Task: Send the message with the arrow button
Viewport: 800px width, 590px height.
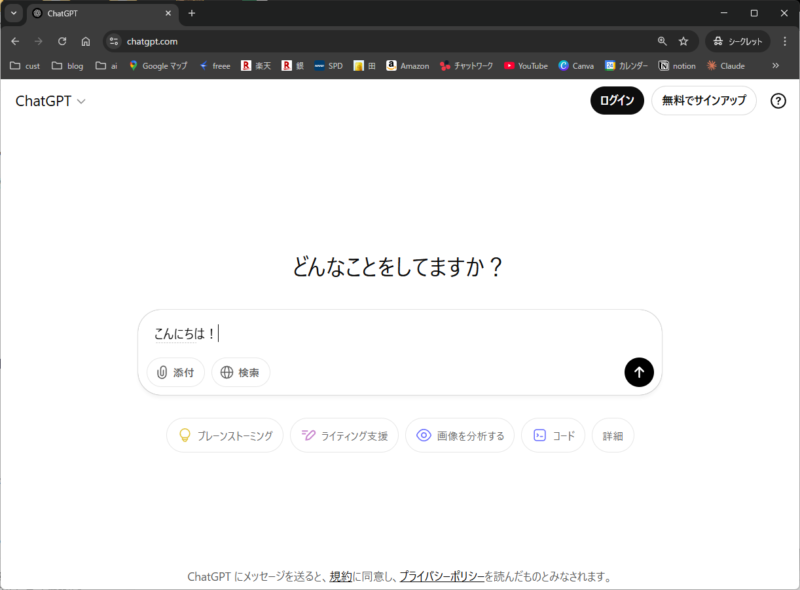Action: pos(639,372)
